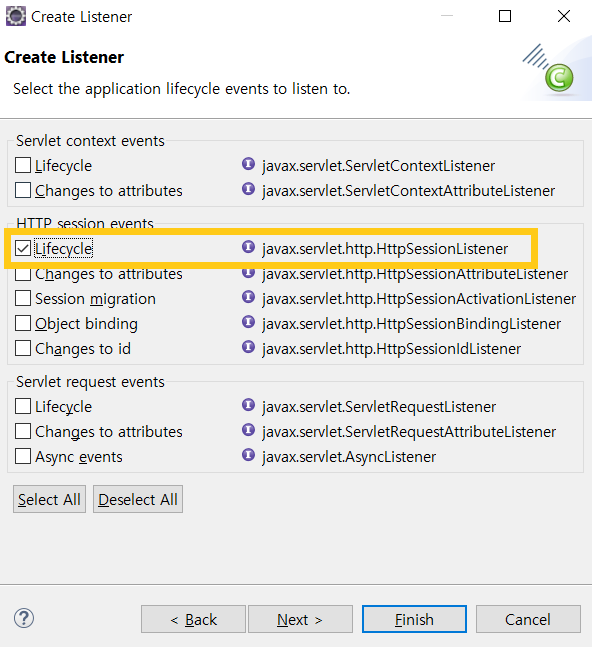Click the Select All button

50,499
